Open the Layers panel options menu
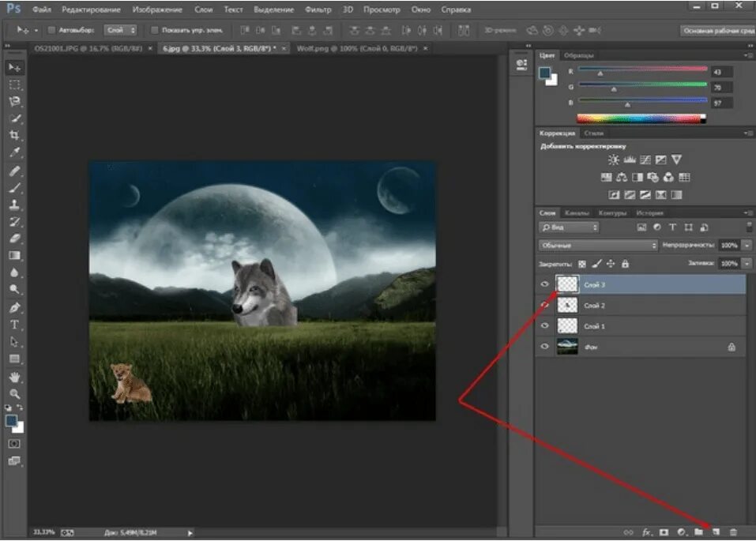 point(747,212)
